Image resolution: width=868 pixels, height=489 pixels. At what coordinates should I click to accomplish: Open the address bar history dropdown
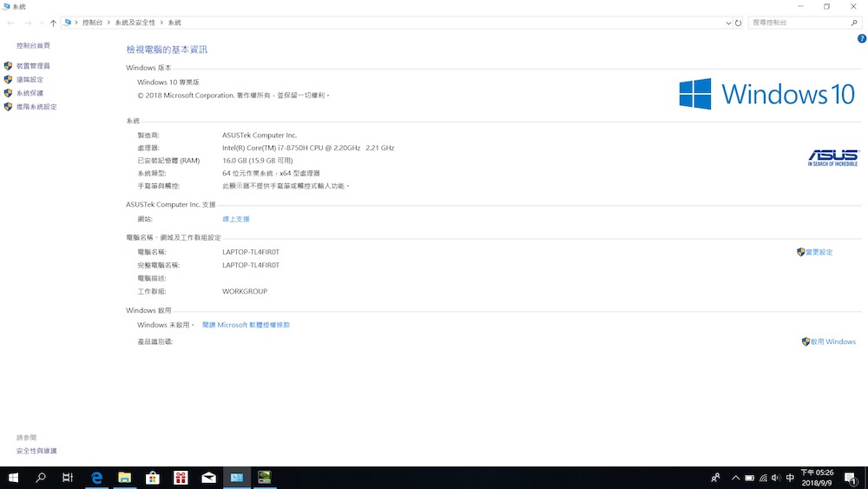[728, 23]
